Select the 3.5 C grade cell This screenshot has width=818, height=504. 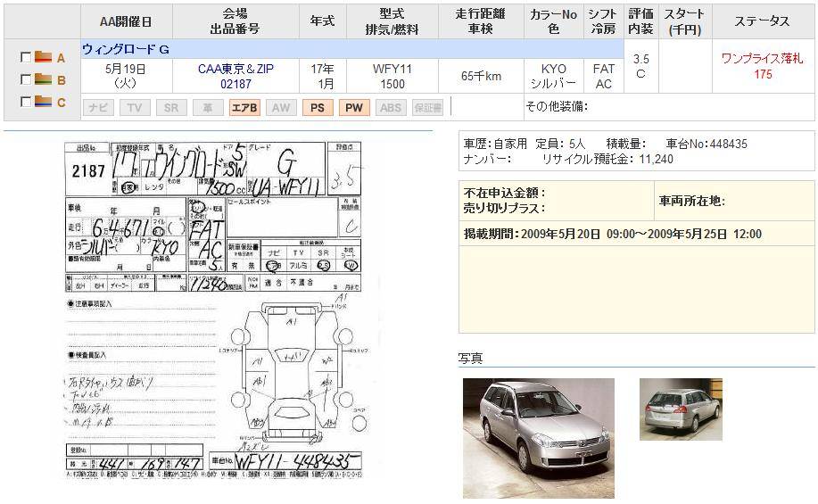tap(641, 66)
